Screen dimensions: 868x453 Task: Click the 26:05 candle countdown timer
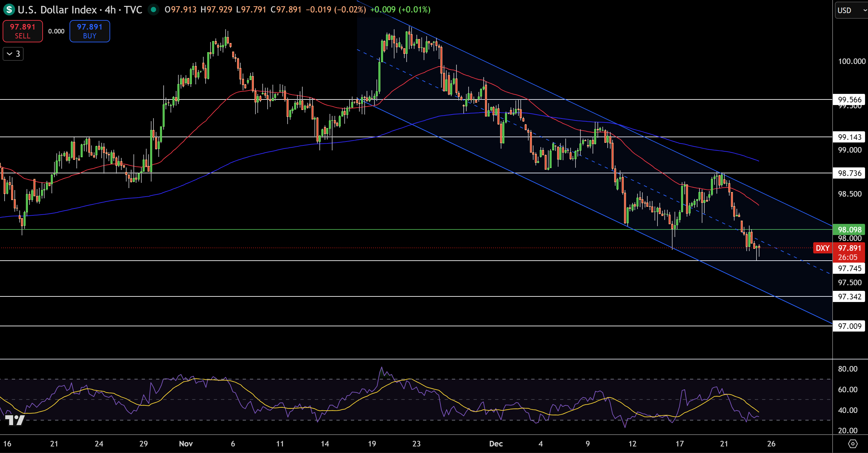tap(847, 257)
